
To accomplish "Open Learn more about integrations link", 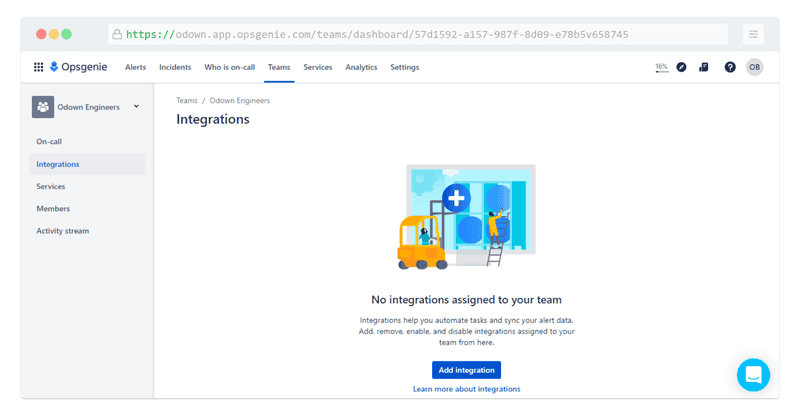I will (x=466, y=389).
